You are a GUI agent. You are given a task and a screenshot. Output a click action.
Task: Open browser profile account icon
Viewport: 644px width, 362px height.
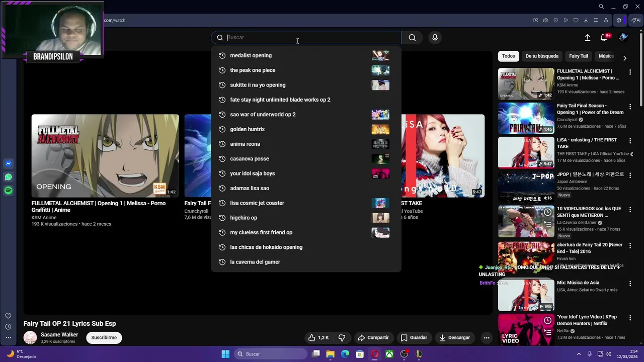tap(606, 20)
